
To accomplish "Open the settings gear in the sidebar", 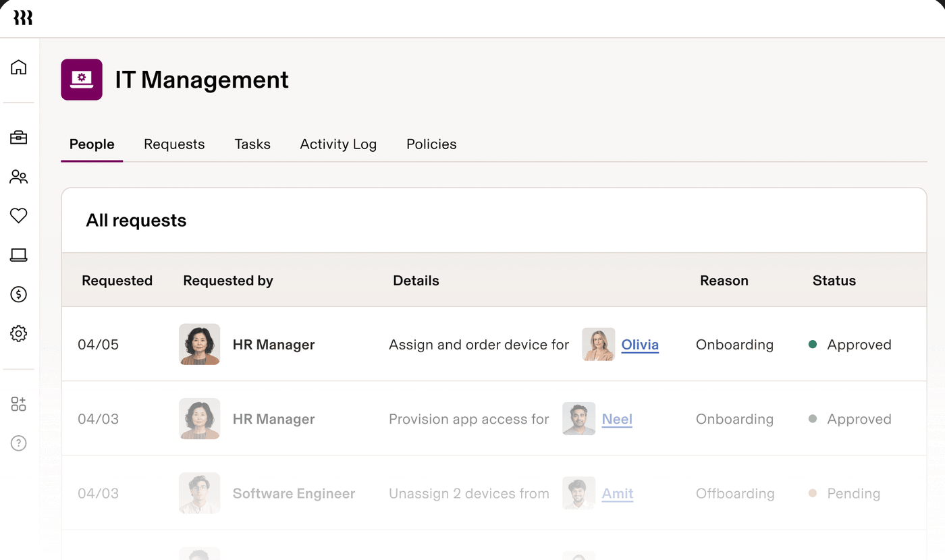I will point(19,333).
